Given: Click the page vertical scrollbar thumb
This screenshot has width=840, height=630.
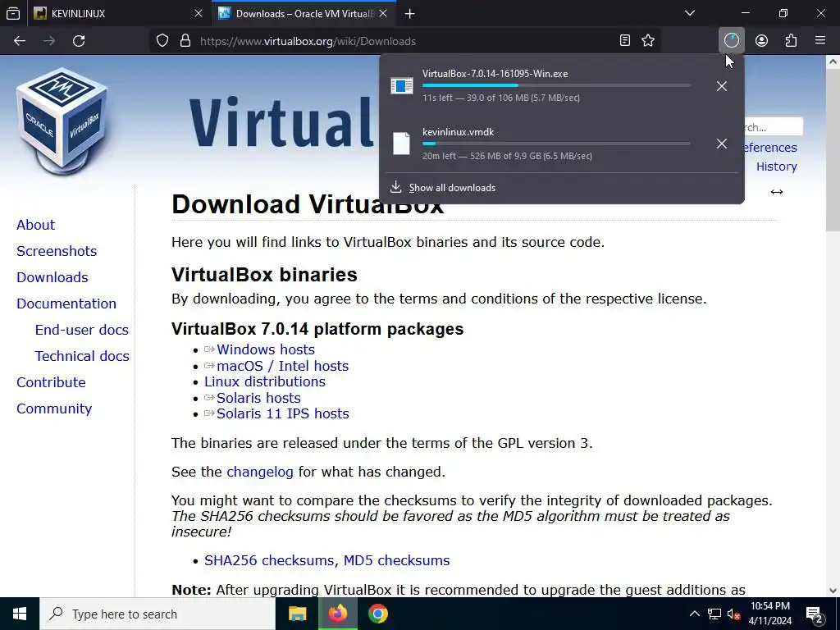Looking at the screenshot, I should (833, 150).
